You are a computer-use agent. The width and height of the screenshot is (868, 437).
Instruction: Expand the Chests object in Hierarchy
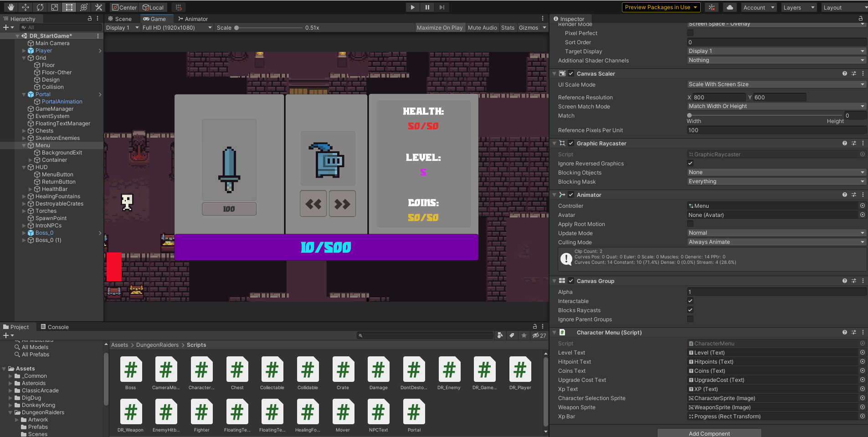click(24, 131)
